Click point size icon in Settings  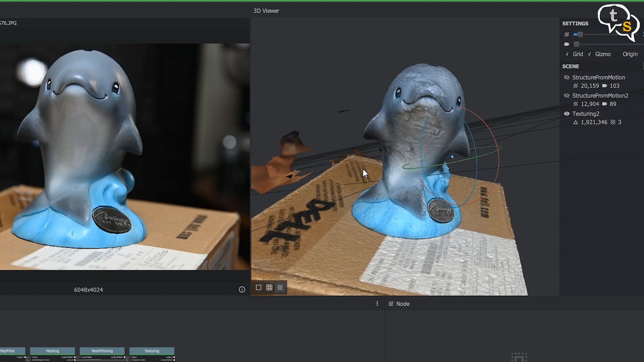click(x=567, y=35)
